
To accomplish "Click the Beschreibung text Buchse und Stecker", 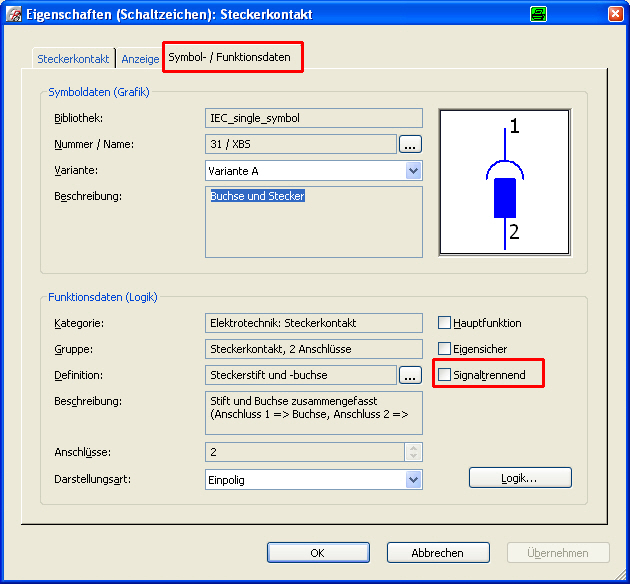I will click(x=258, y=196).
